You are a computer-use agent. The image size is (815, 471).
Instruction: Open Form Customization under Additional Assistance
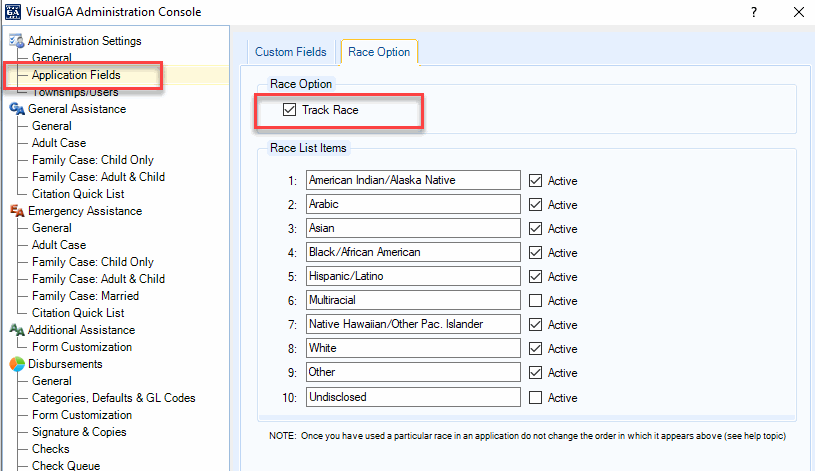pyautogui.click(x=82, y=347)
